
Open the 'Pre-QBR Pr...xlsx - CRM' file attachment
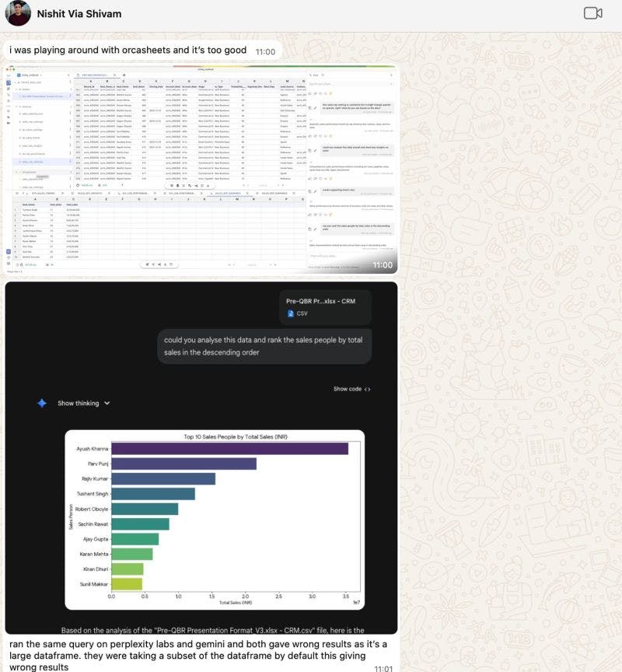coord(325,307)
